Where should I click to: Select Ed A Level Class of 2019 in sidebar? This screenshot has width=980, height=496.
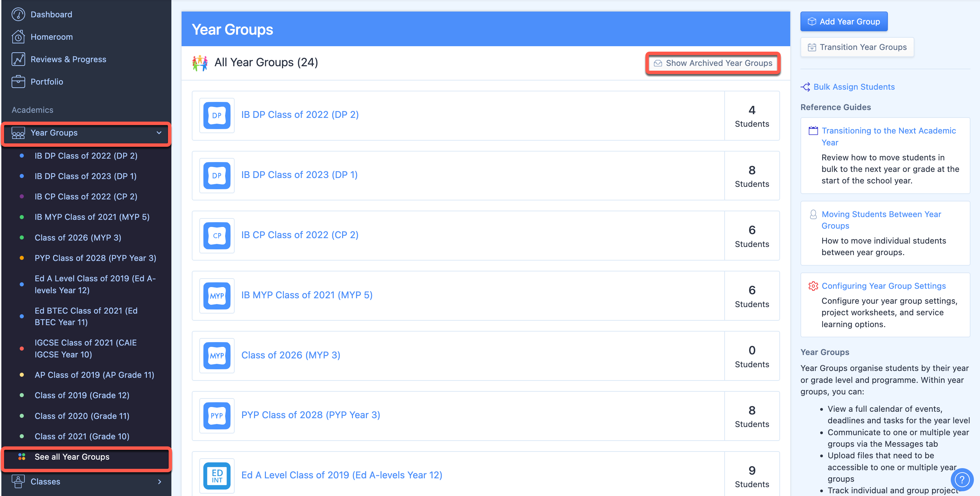tap(95, 285)
